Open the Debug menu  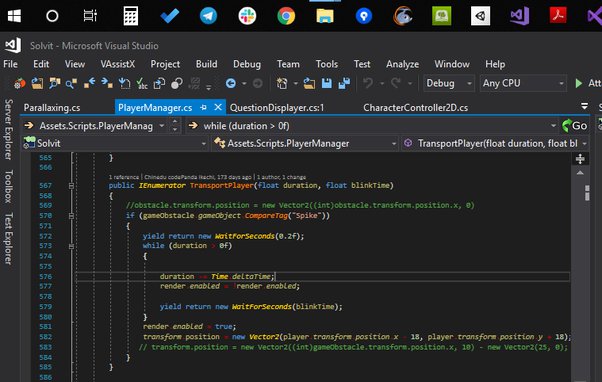coord(247,64)
